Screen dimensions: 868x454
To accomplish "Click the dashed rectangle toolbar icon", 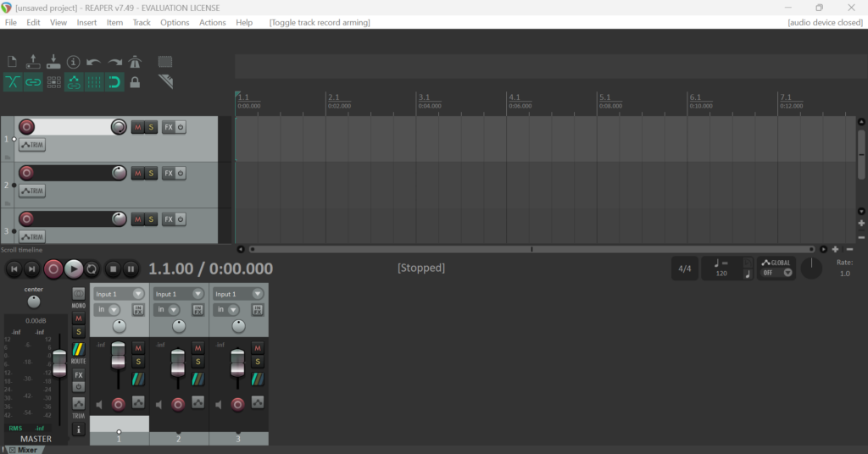I will 165,61.
